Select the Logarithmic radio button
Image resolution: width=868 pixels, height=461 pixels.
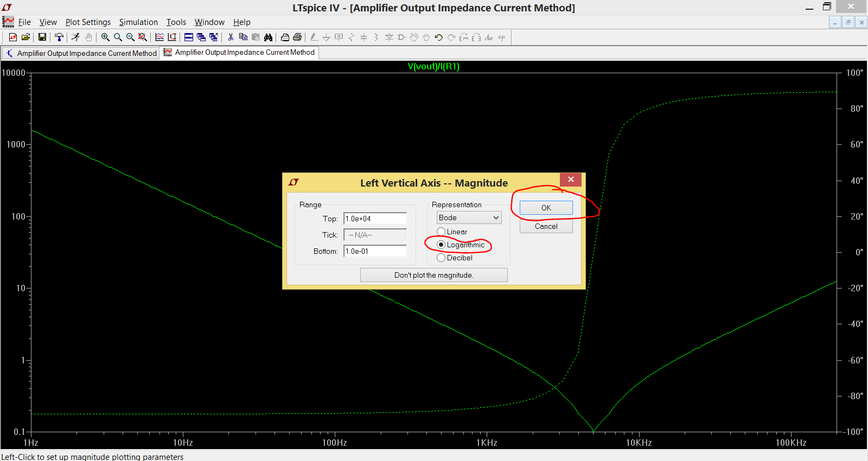(x=441, y=245)
